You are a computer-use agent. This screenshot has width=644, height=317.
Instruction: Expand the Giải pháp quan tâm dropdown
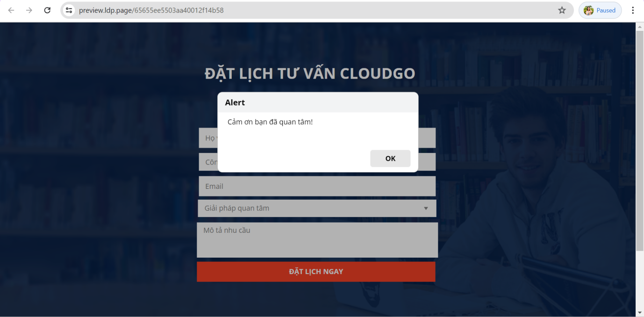(317, 208)
